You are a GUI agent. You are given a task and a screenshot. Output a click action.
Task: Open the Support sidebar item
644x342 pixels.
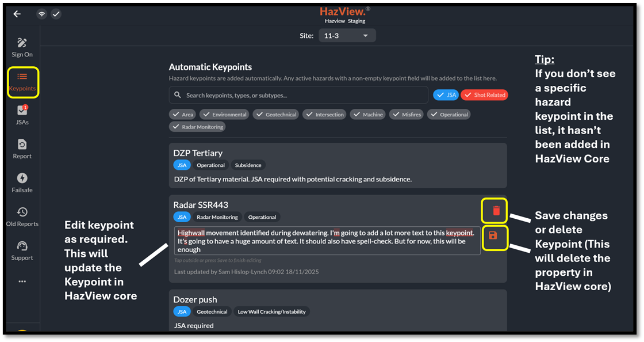point(22,250)
